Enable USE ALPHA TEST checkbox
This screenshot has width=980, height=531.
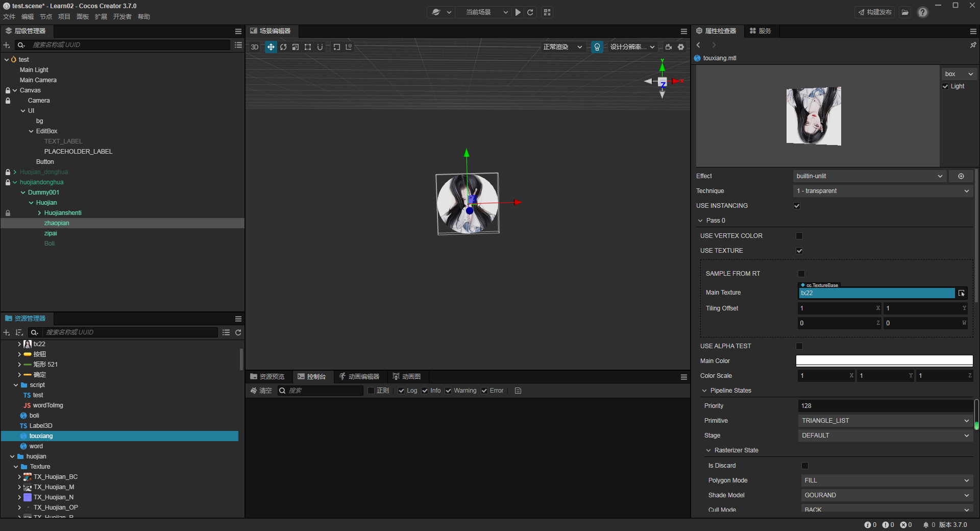(799, 346)
